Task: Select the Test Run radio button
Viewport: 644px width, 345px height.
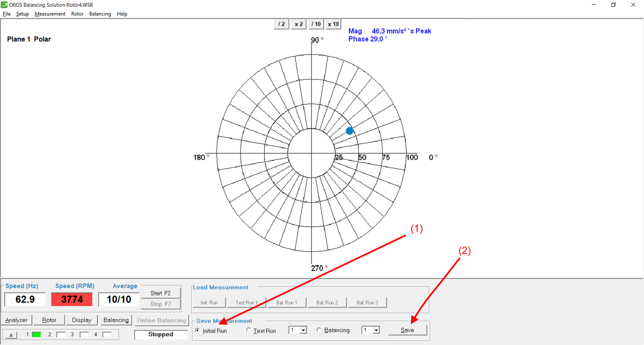Action: (248, 330)
